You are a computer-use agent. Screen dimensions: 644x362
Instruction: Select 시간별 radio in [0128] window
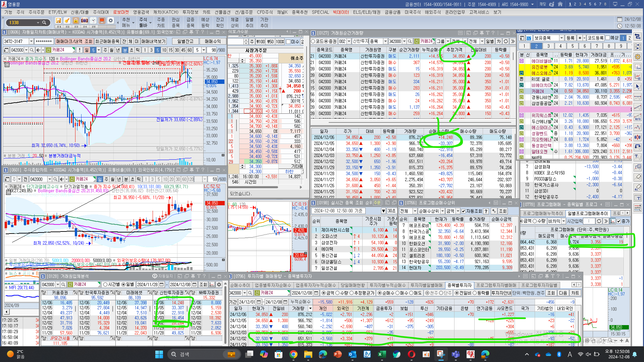point(105,285)
